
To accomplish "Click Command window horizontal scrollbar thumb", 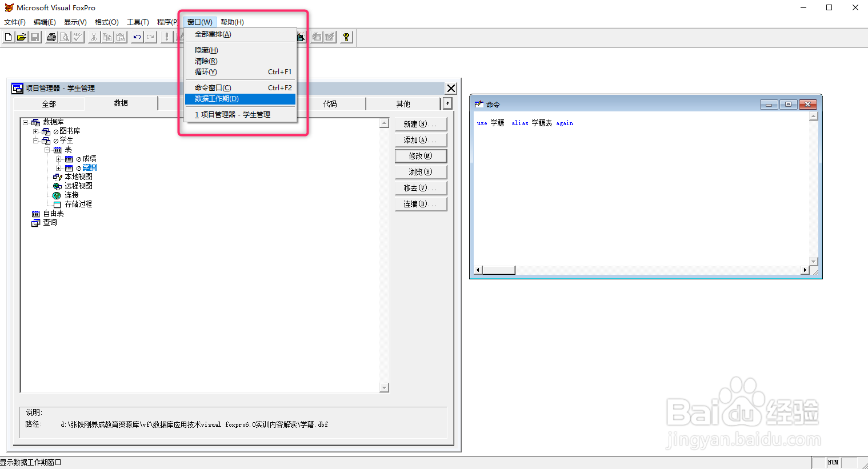I will [499, 270].
